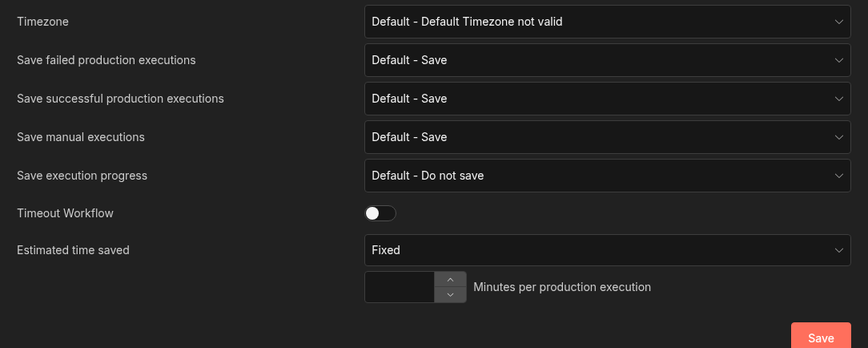Viewport: 868px width, 348px height.
Task: Click the chevron on Save failed production executions
Action: pyautogui.click(x=838, y=60)
